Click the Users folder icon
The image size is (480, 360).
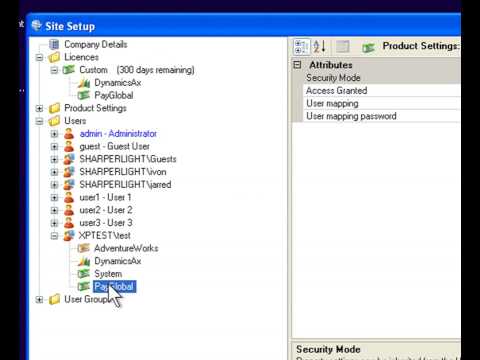point(54,121)
